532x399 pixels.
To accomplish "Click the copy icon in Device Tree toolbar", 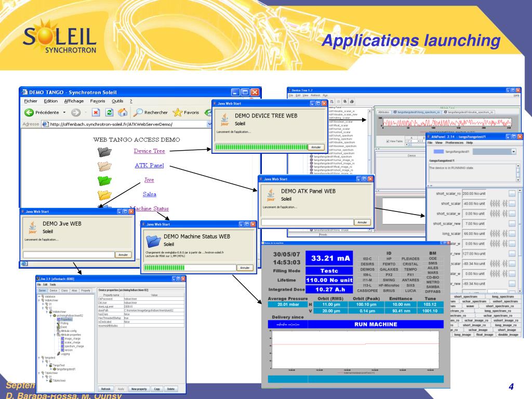I will (345, 101).
